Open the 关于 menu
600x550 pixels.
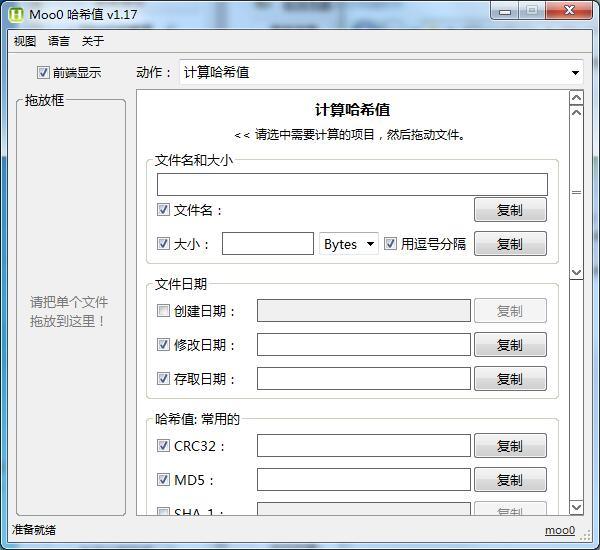coord(93,41)
